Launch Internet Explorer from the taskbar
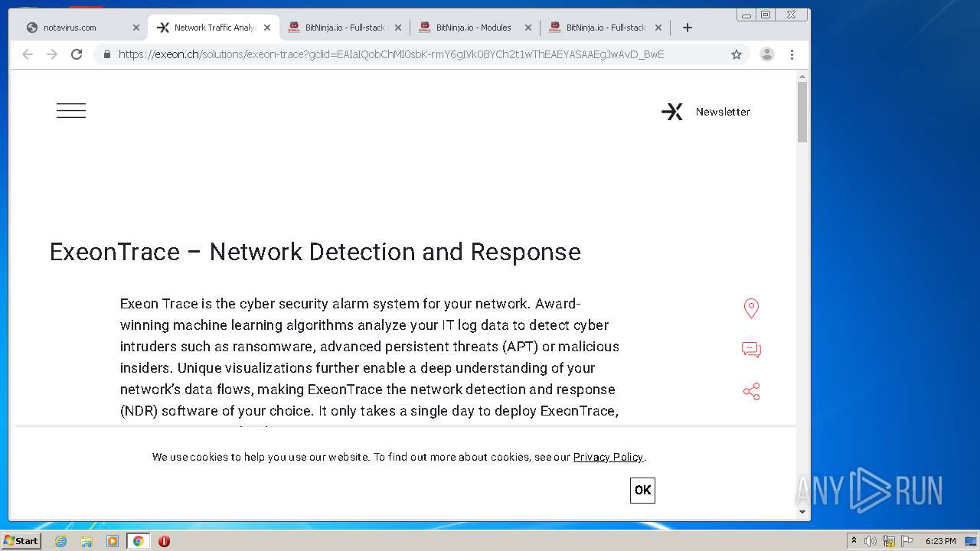980x551 pixels. (60, 541)
